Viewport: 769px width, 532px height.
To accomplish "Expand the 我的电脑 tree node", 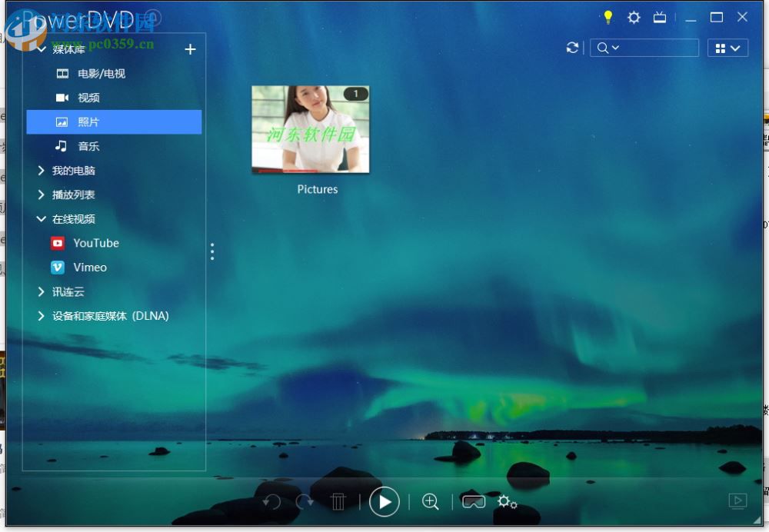I will (x=42, y=171).
